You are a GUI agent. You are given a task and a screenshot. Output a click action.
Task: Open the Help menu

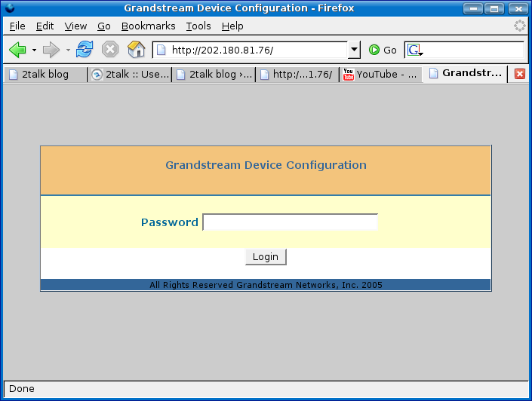[232, 26]
